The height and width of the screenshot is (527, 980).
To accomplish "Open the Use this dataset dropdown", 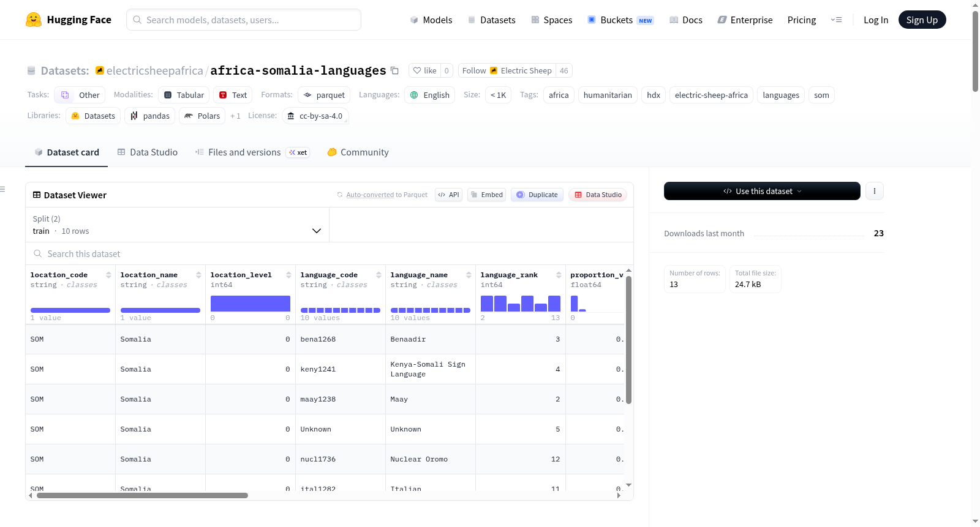I will pyautogui.click(x=762, y=191).
